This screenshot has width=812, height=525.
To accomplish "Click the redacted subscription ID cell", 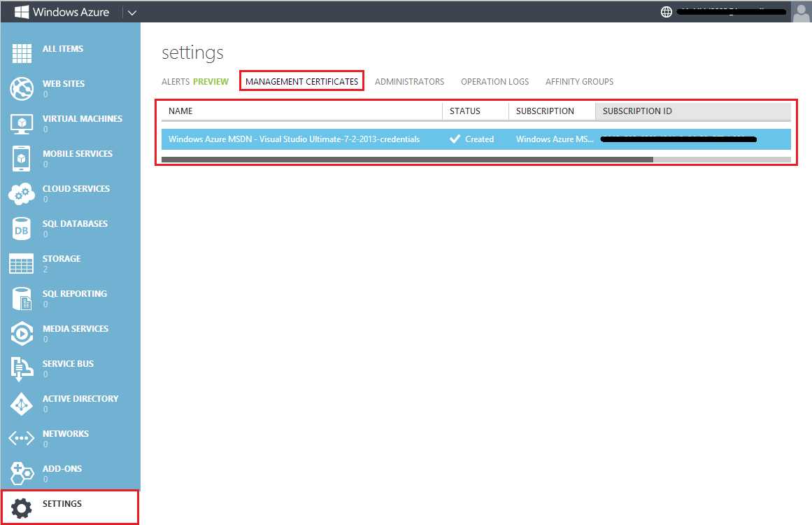I will tap(678, 139).
